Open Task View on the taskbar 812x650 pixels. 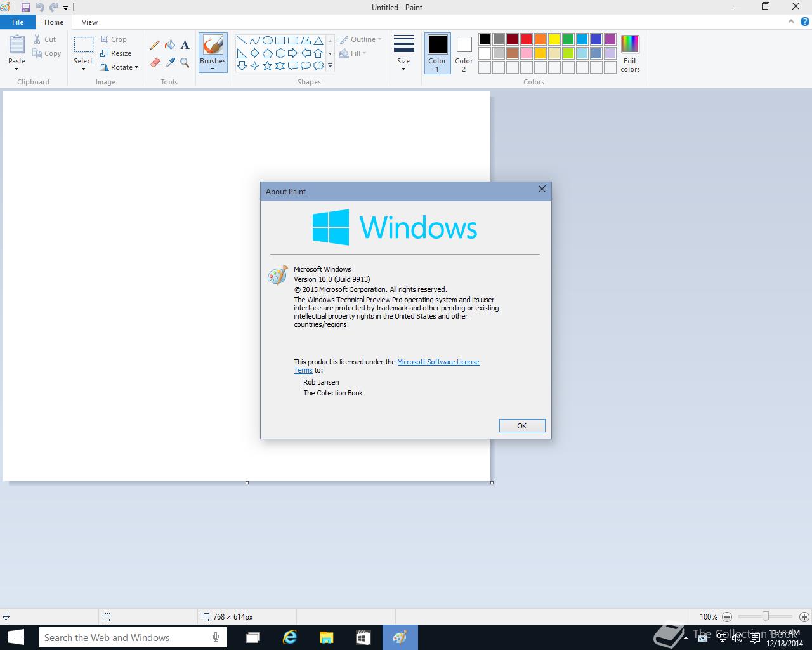pyautogui.click(x=253, y=637)
